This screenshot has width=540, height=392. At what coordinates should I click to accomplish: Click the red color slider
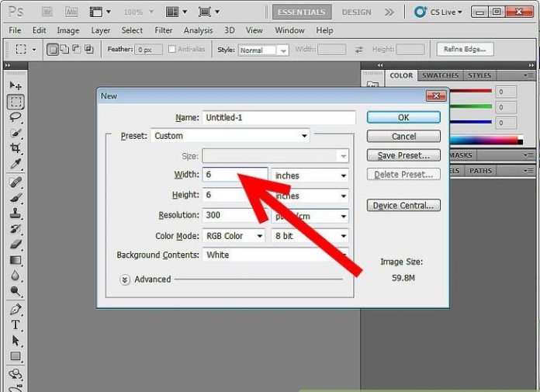coord(463,91)
